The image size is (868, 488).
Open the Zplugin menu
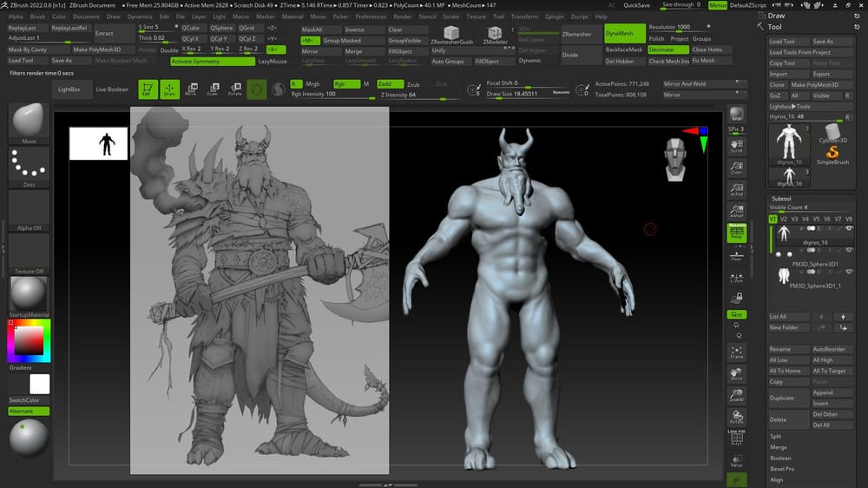pos(554,16)
